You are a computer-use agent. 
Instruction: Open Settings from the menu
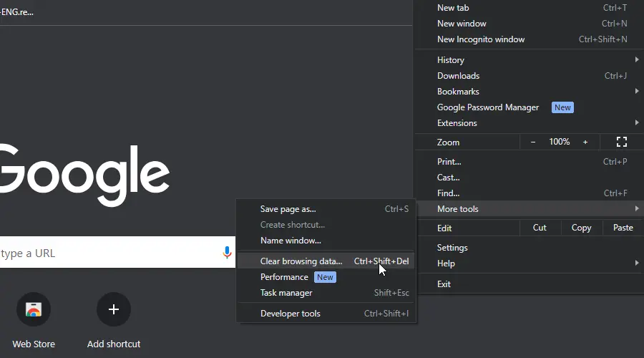(x=530, y=248)
